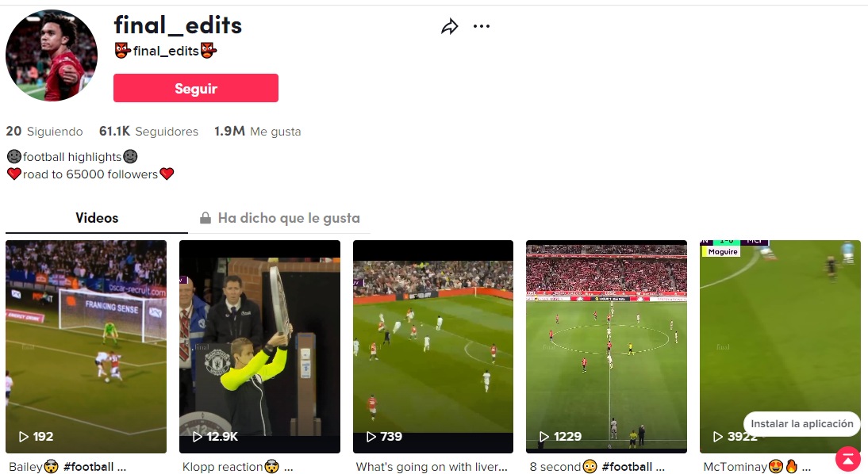868x474 pixels.
Task: Switch to the Videos tab
Action: 97,218
